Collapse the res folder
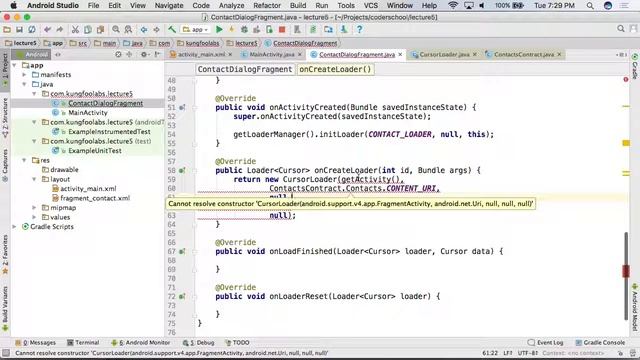The width and height of the screenshot is (640, 360). coord(24,160)
